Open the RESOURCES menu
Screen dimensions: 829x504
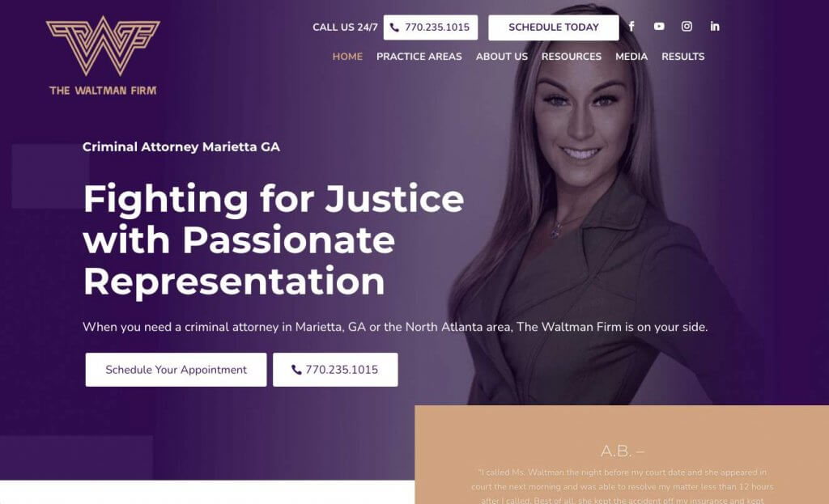[x=572, y=57]
